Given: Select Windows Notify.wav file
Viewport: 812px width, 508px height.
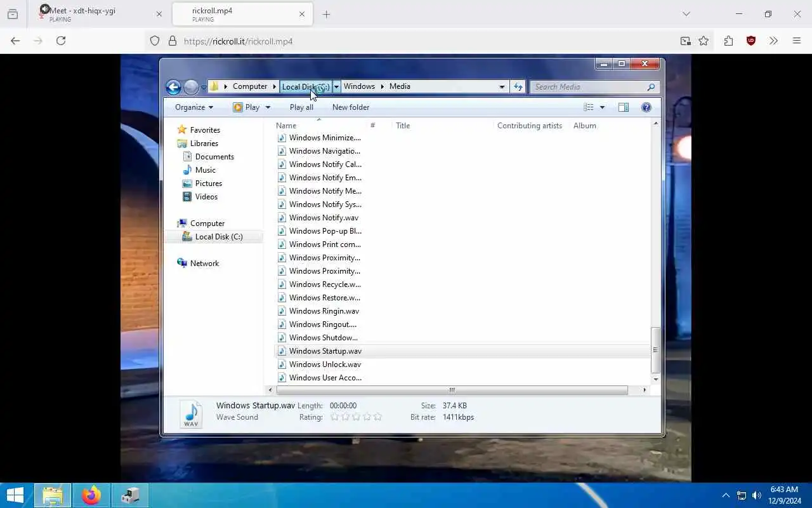Looking at the screenshot, I should pos(324,217).
